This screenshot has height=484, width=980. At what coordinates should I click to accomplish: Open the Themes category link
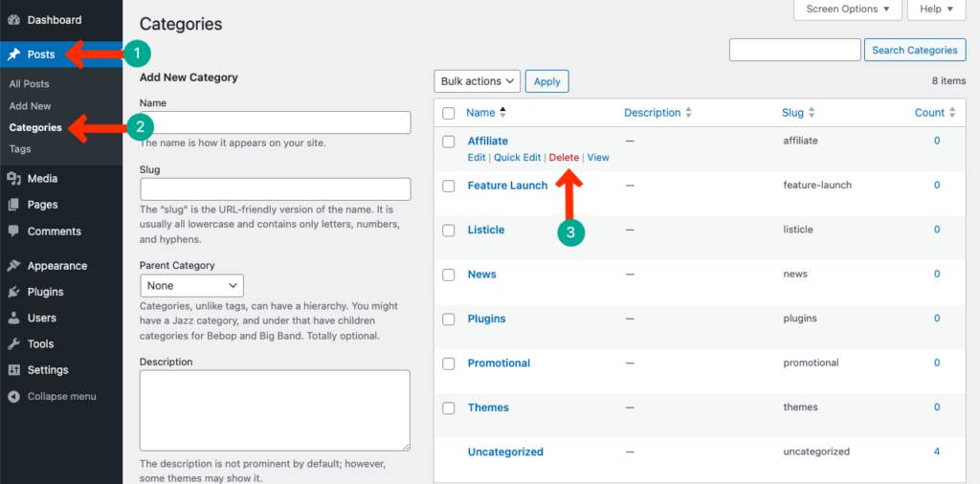[488, 407]
